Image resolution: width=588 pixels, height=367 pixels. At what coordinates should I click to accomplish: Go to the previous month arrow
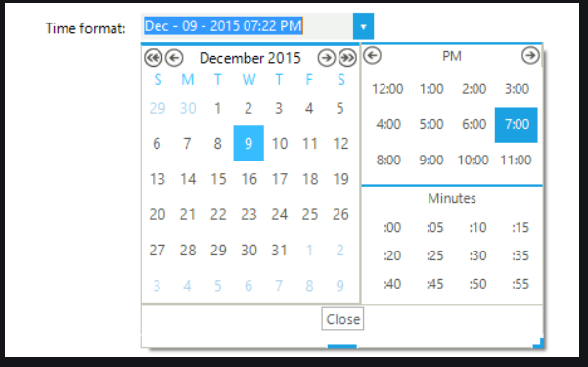point(174,58)
